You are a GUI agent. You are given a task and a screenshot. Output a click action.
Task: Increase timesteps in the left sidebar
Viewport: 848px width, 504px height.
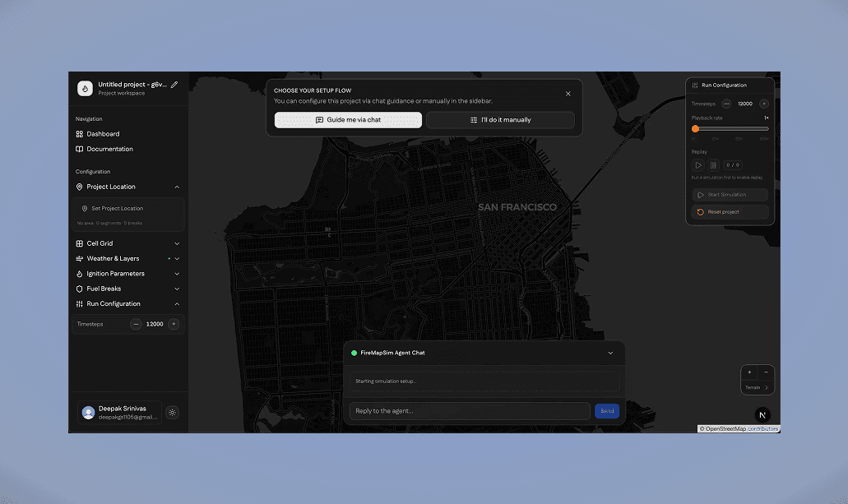(x=174, y=324)
